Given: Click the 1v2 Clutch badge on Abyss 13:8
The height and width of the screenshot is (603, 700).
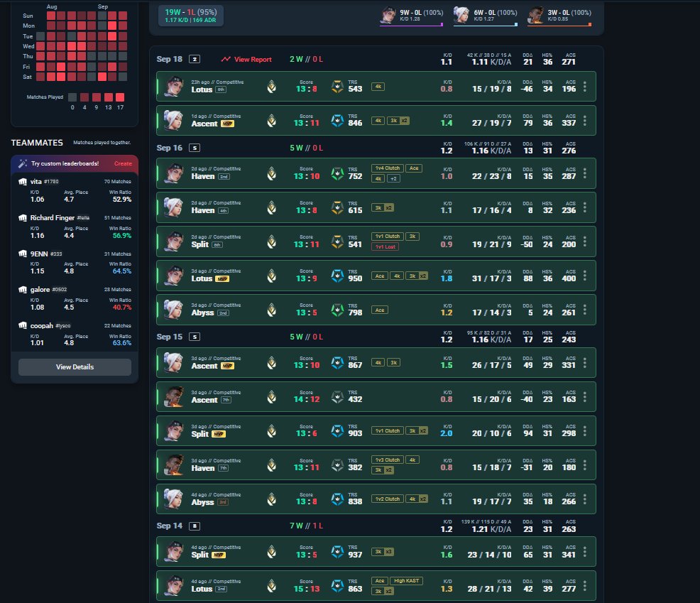Looking at the screenshot, I should 387,499.
